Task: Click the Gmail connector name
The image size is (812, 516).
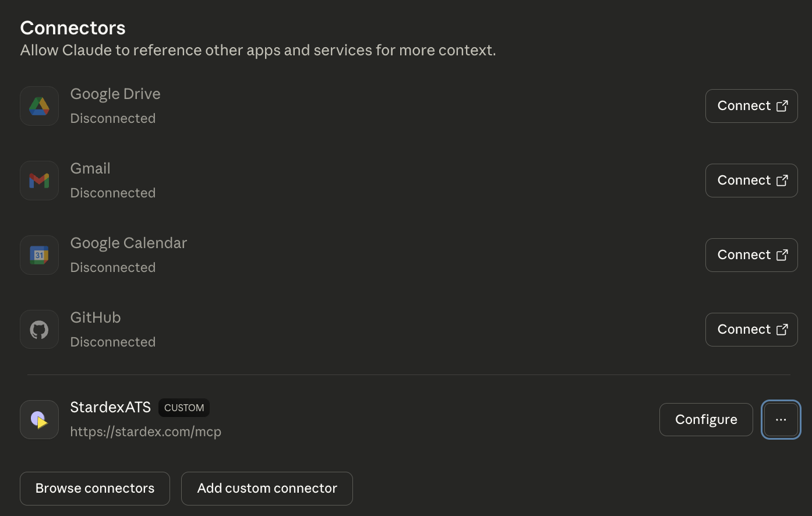Action: coord(90,168)
